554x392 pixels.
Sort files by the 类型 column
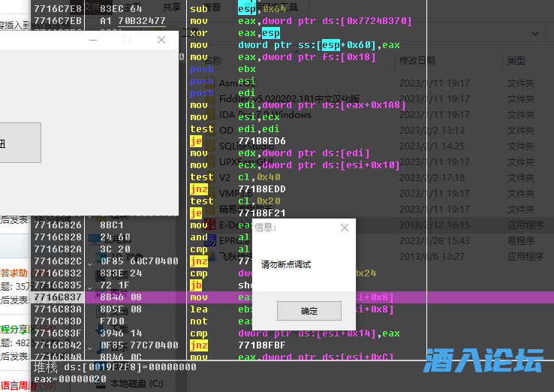coord(516,60)
